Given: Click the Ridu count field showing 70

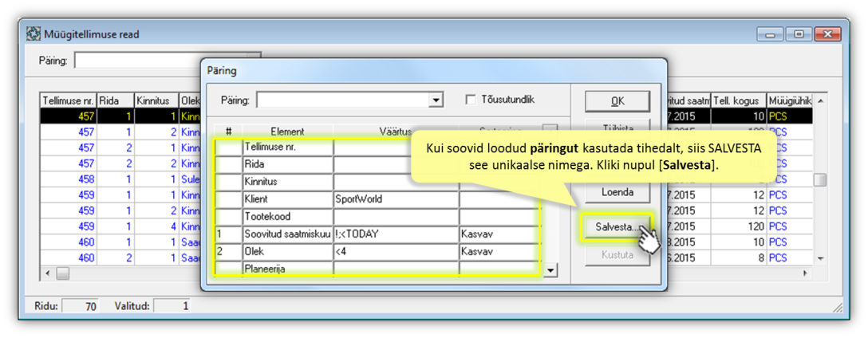Looking at the screenshot, I should 80,305.
